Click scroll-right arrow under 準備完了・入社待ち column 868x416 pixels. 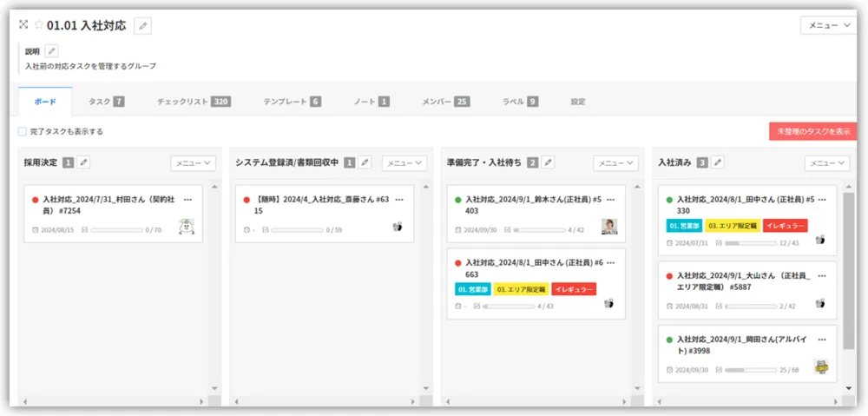(x=624, y=401)
